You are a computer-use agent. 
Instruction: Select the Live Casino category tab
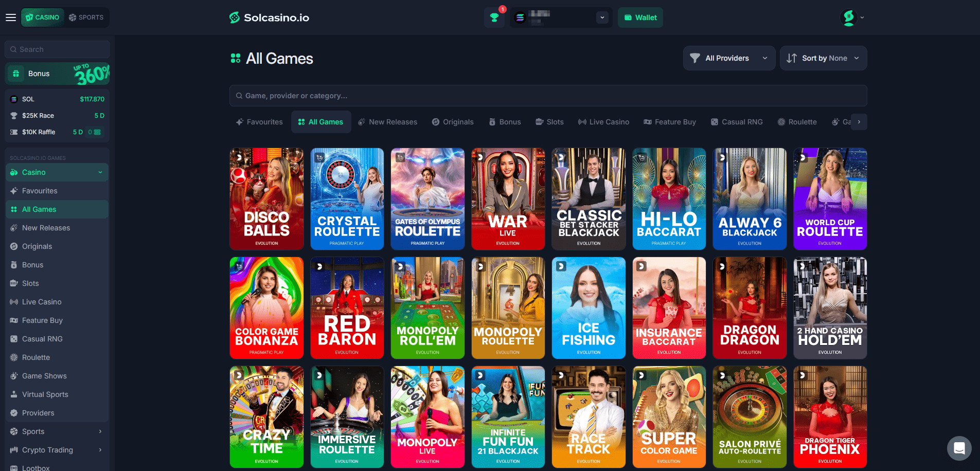tap(603, 122)
